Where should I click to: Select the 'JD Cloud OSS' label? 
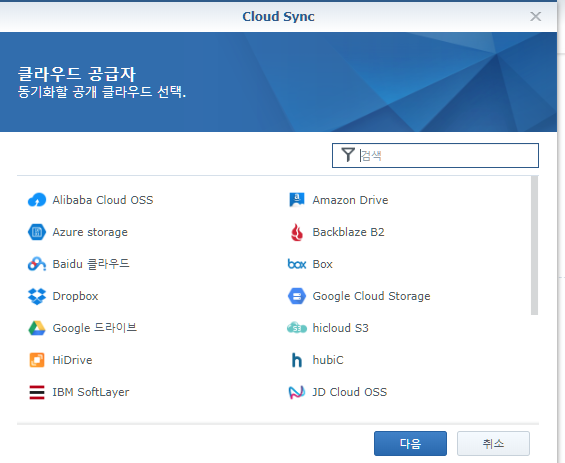pyautogui.click(x=350, y=392)
